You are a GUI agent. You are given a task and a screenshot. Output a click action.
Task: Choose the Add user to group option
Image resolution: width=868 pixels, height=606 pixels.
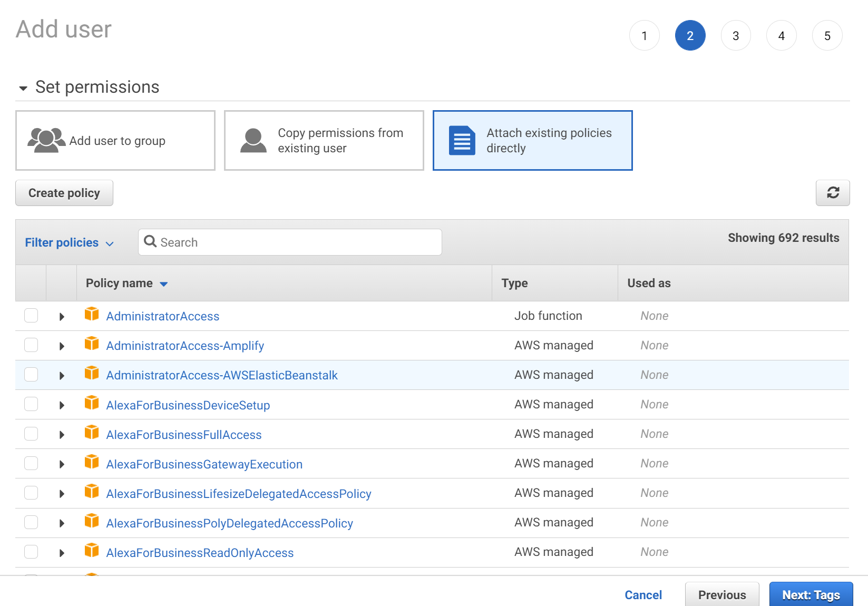coord(115,140)
